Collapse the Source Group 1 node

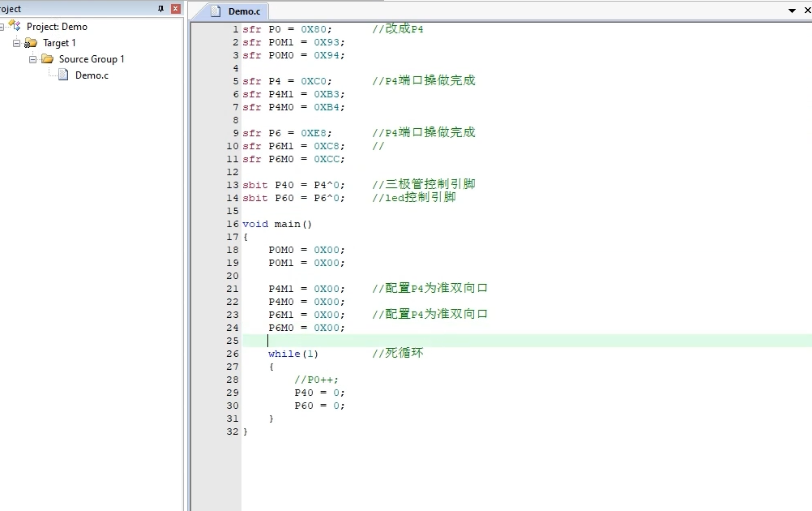[32, 59]
